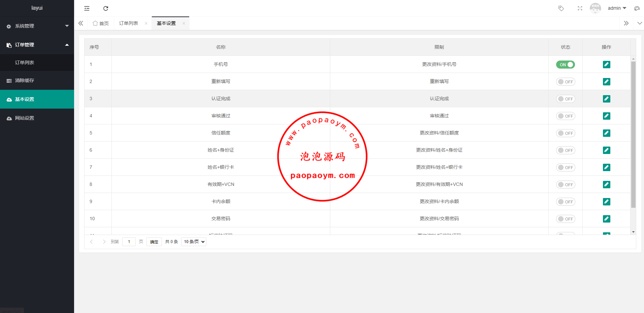Viewport: 644px width, 313px height.
Task: Click the refresh icon in the header
Action: pyautogui.click(x=106, y=8)
